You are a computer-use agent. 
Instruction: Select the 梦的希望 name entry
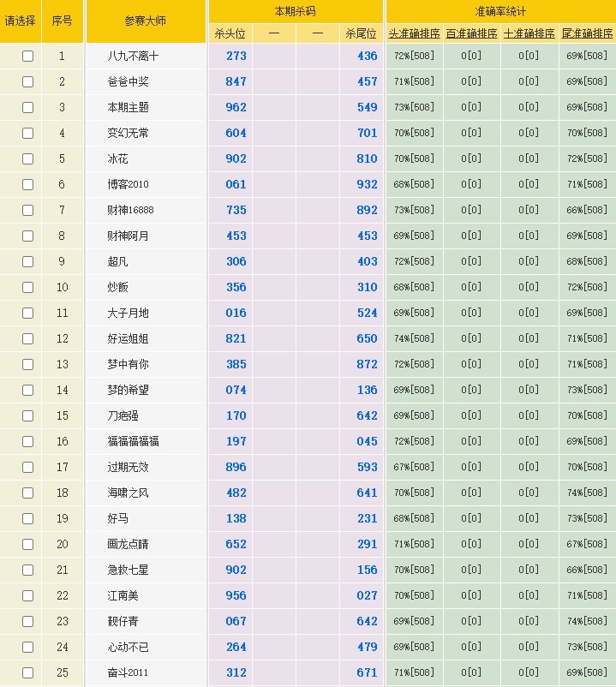(128, 391)
